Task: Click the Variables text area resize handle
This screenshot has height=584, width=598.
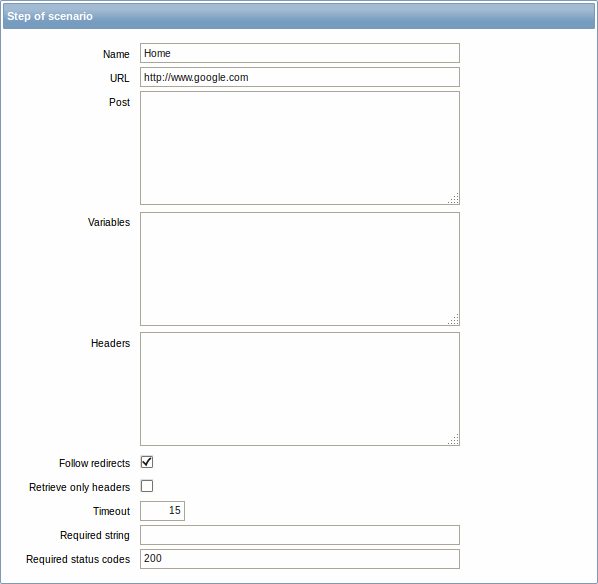Action: click(x=453, y=319)
